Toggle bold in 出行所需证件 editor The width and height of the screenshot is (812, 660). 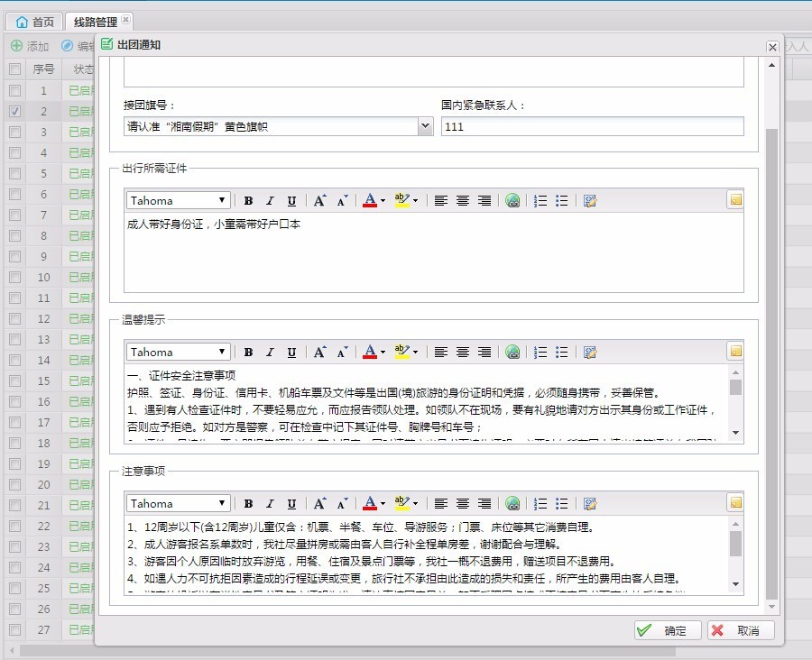pos(248,201)
